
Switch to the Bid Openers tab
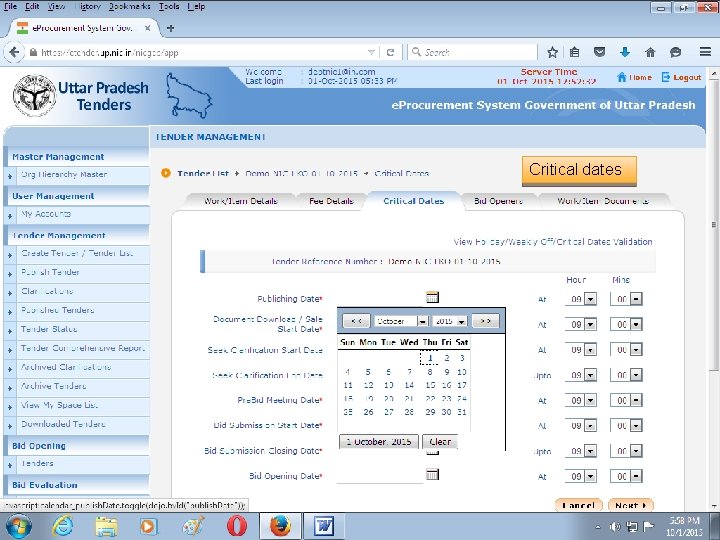pyautogui.click(x=498, y=201)
